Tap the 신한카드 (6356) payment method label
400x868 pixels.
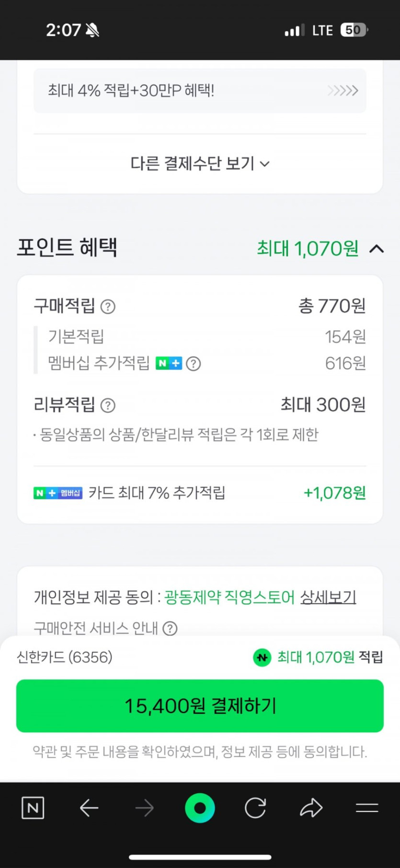pos(65,657)
